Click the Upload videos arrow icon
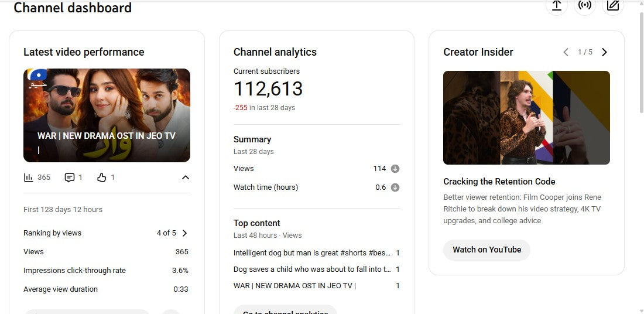Viewport: 644px width, 314px height. pyautogui.click(x=556, y=5)
